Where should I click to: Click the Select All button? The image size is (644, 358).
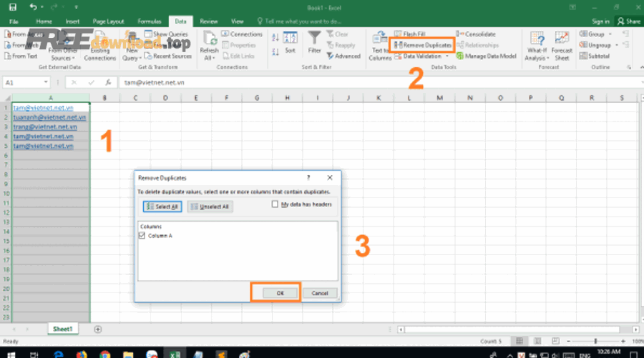pos(162,207)
